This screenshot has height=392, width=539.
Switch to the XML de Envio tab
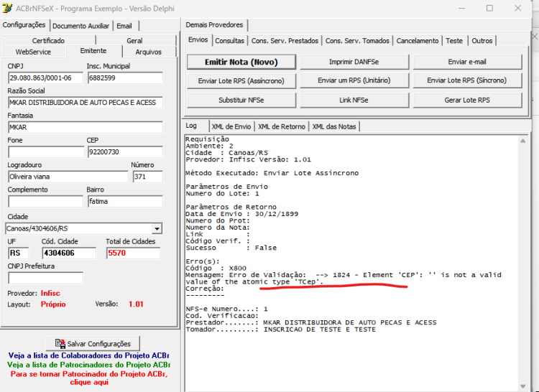pyautogui.click(x=231, y=126)
